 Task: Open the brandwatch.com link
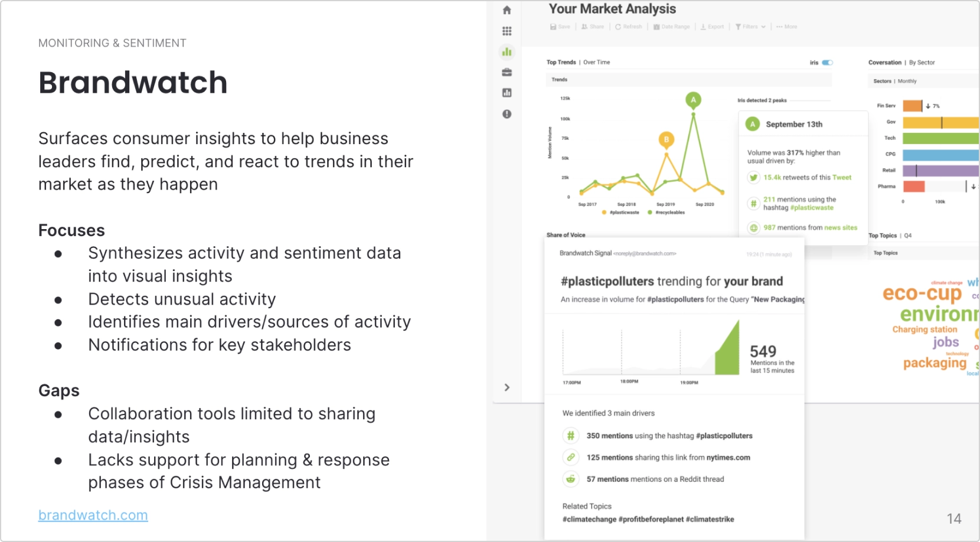point(93,515)
